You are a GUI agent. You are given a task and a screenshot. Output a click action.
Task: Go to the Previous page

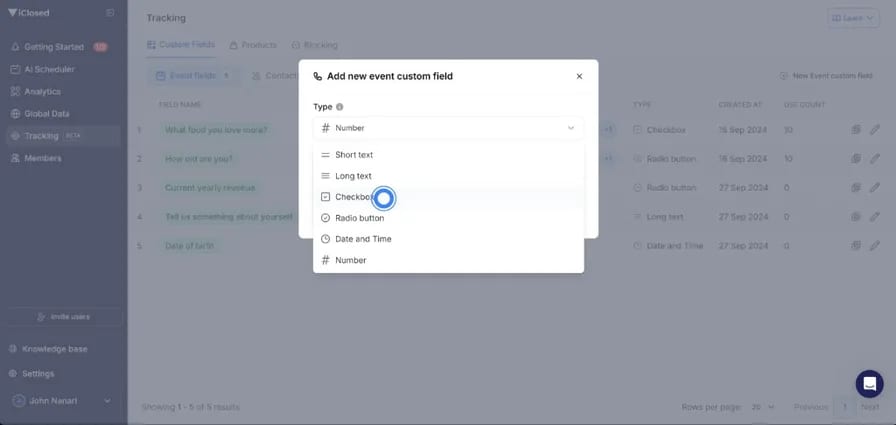coord(810,407)
